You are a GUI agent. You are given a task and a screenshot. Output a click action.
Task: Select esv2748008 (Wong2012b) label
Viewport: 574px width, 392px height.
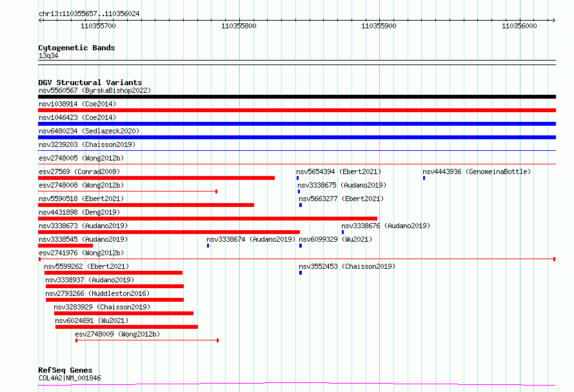(82, 185)
